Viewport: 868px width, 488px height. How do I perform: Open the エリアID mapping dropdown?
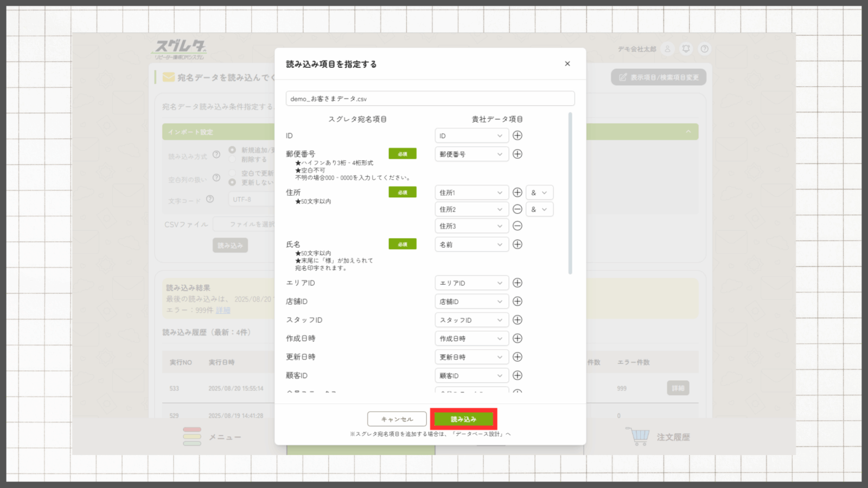[471, 283]
